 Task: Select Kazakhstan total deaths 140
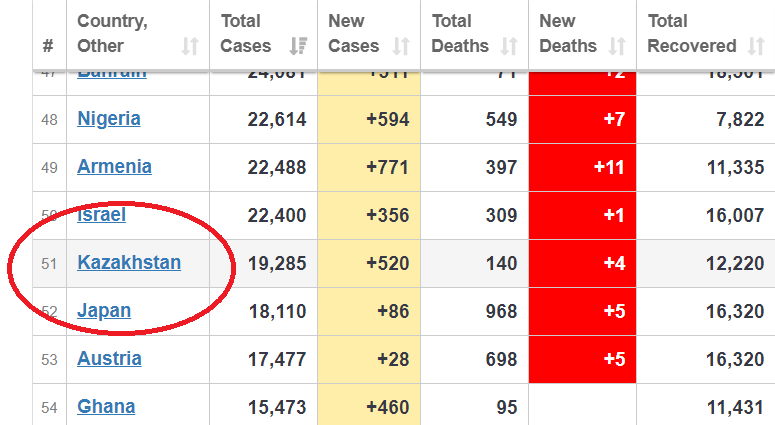coord(501,263)
